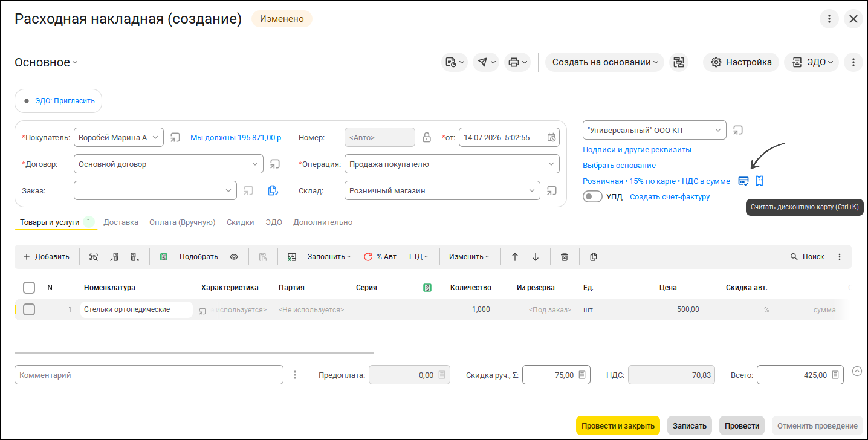Click the three-dot menu in window title
The height and width of the screenshot is (440, 868).
click(x=829, y=19)
